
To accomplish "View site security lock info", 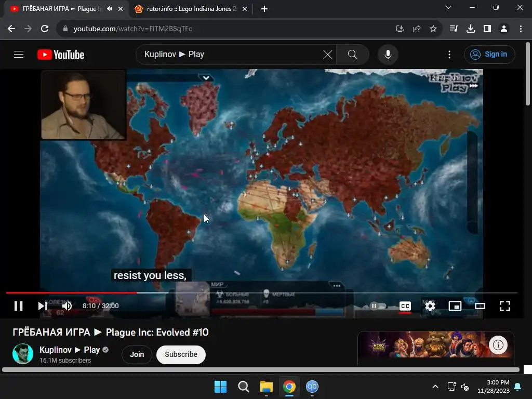I will [65, 29].
